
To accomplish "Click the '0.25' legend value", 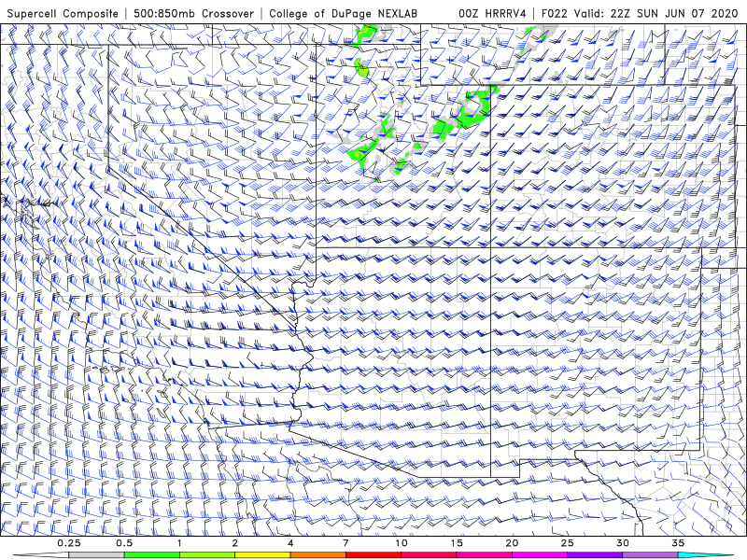I will click(69, 543).
